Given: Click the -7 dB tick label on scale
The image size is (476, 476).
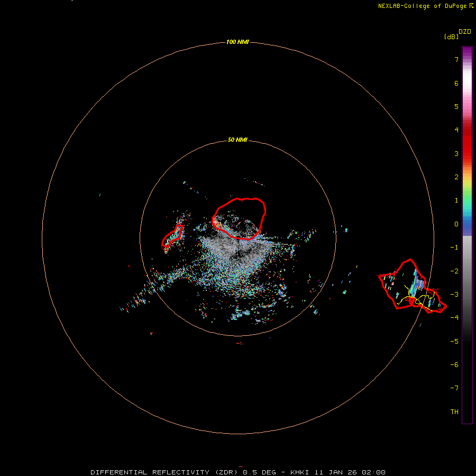Looking at the screenshot, I should pyautogui.click(x=454, y=388).
